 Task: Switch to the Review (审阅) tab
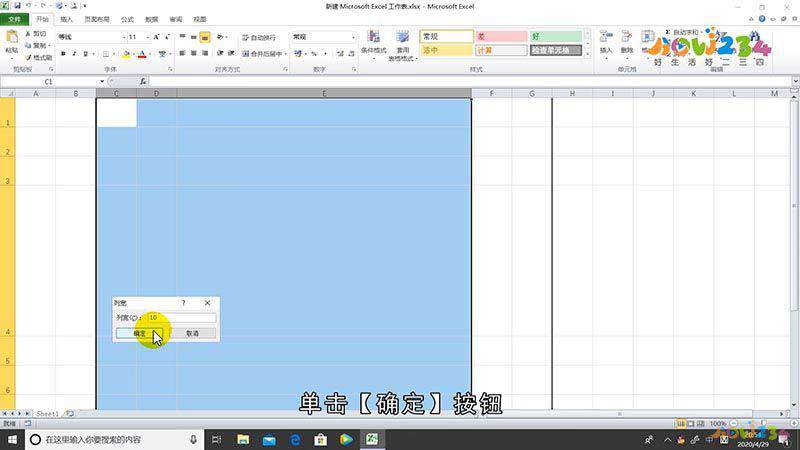[176, 19]
